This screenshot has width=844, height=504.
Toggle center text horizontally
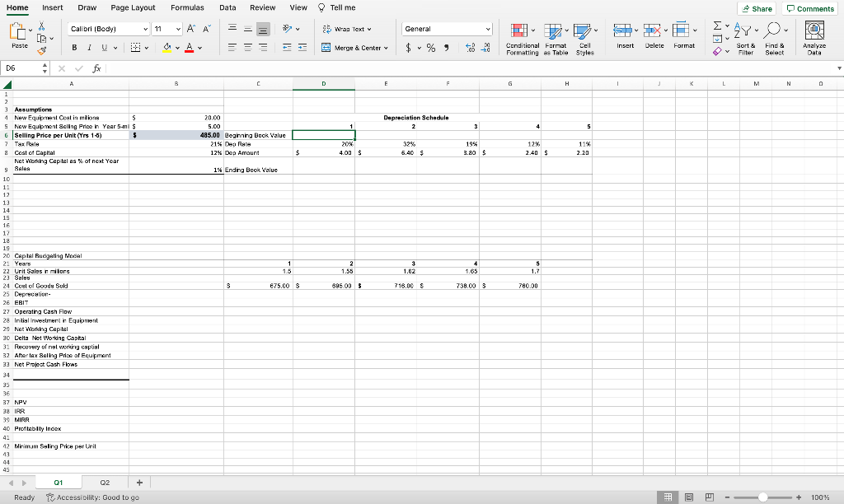[247, 47]
